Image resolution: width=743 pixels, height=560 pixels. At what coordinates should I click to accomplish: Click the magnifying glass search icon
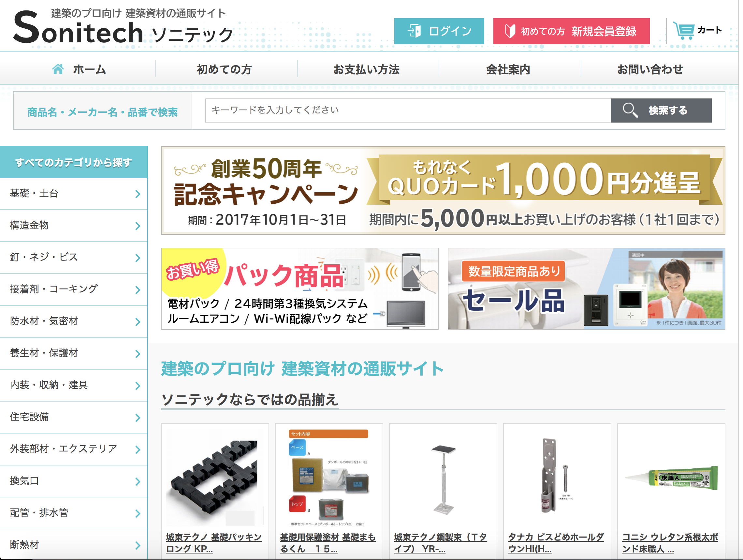[x=630, y=110]
